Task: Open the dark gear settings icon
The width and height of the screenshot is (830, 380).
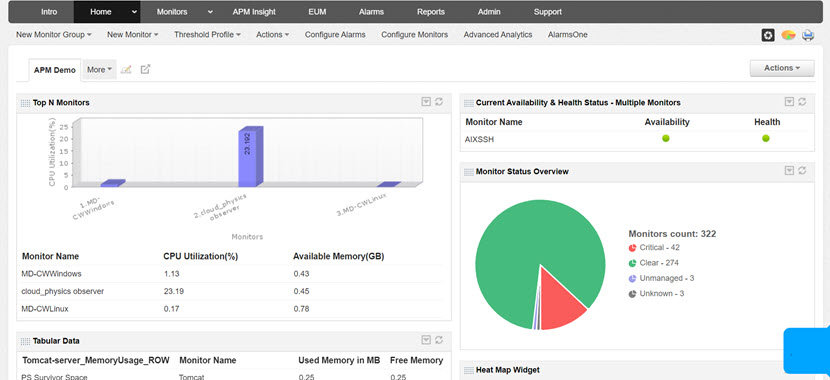Action: [768, 35]
